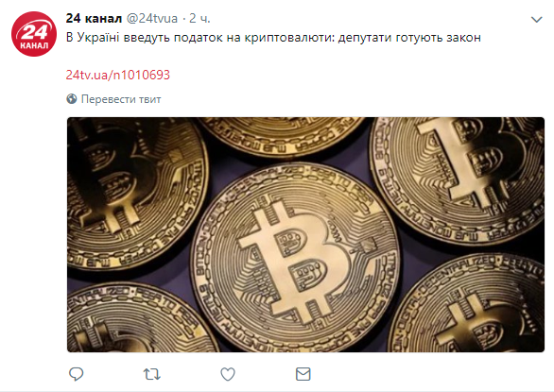The image size is (554, 392).
Task: Open the 24 канал display name
Action: click(94, 18)
